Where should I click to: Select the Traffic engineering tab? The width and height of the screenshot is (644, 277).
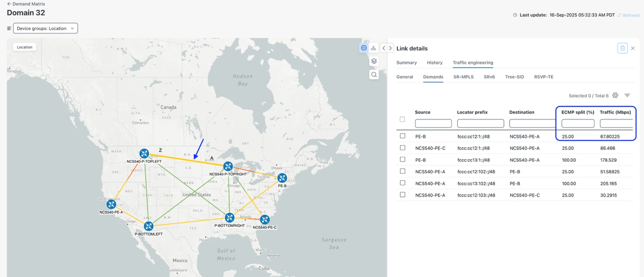tap(473, 63)
